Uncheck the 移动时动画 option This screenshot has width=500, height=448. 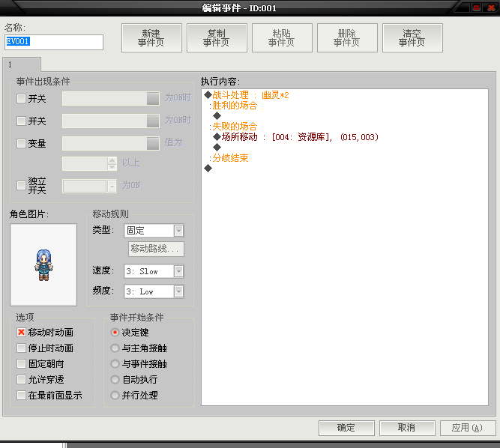(22, 333)
